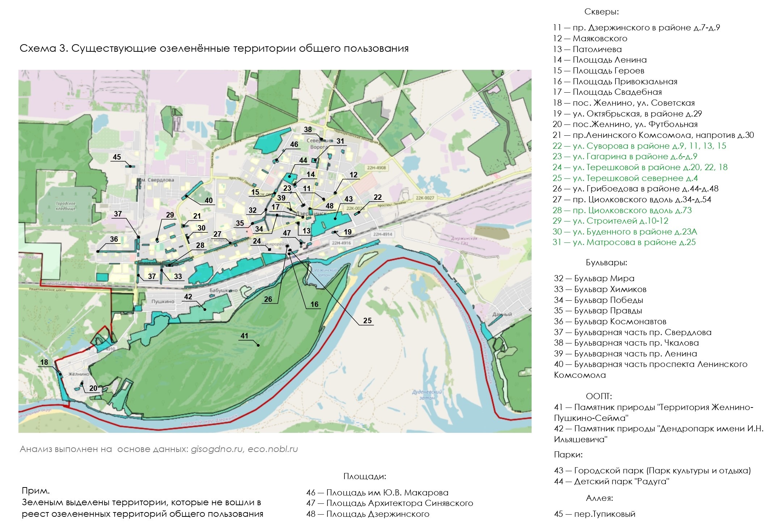
Task: Select legend entry '15 — Площадь Героев'
Action: point(598,71)
